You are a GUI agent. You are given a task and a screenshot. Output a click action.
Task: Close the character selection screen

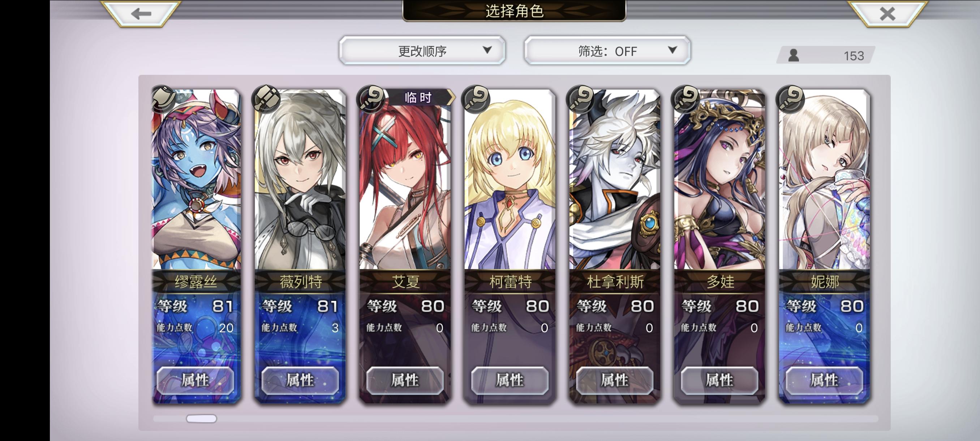887,14
